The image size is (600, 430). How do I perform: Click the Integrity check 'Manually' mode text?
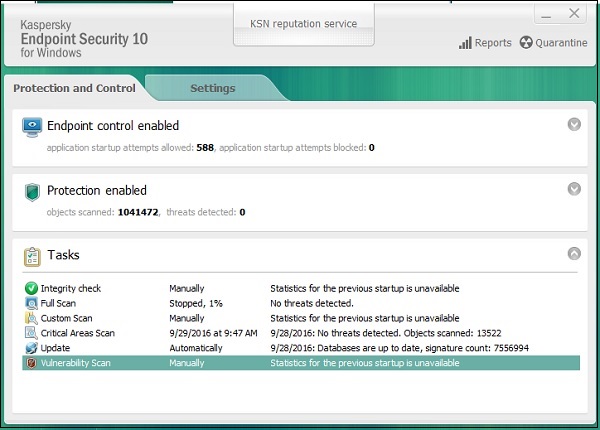pos(187,288)
